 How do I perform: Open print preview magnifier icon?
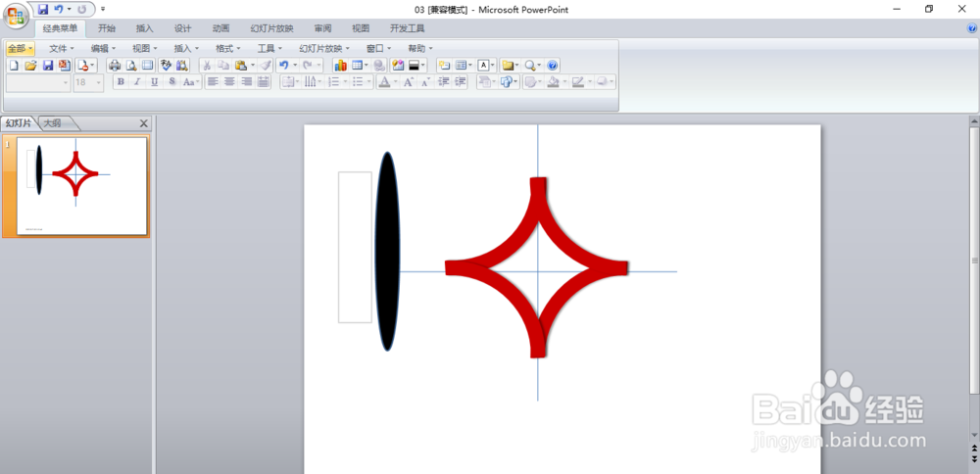pyautogui.click(x=131, y=65)
